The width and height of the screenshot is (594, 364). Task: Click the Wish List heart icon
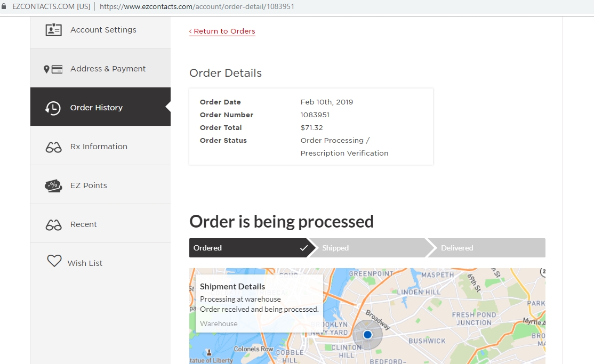point(54,261)
